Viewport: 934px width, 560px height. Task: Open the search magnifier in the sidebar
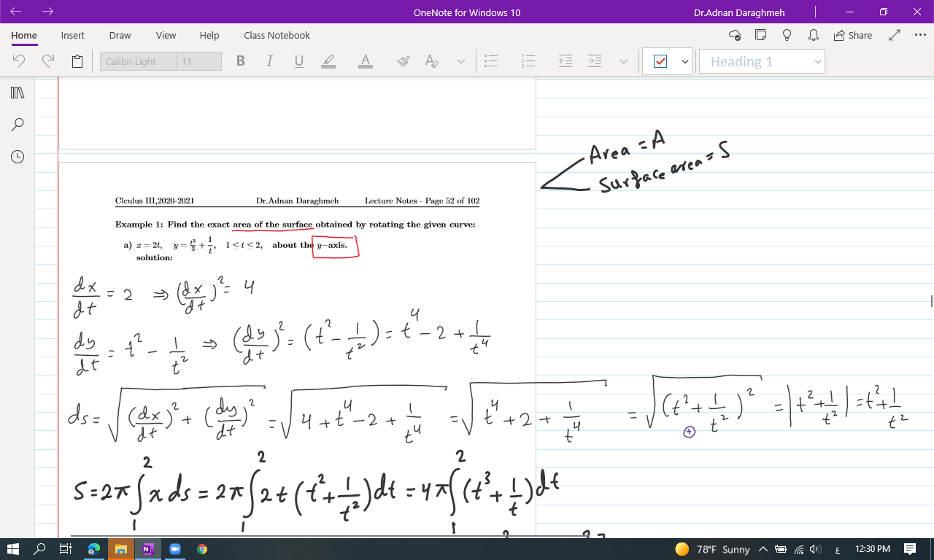(x=18, y=125)
